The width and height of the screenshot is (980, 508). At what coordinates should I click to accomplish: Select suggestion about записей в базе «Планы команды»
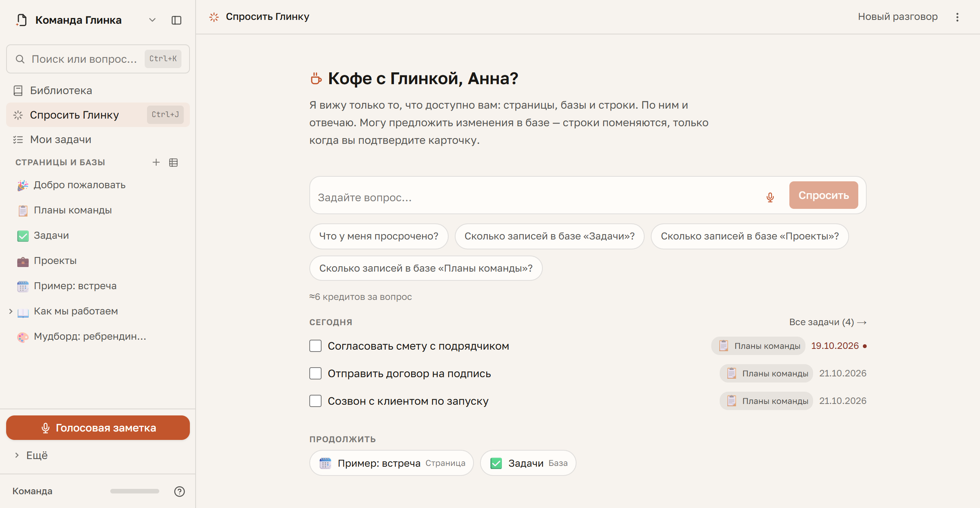pos(426,268)
